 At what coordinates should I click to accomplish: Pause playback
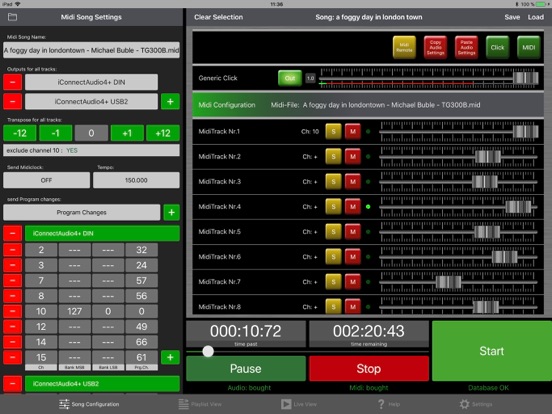[x=246, y=369]
